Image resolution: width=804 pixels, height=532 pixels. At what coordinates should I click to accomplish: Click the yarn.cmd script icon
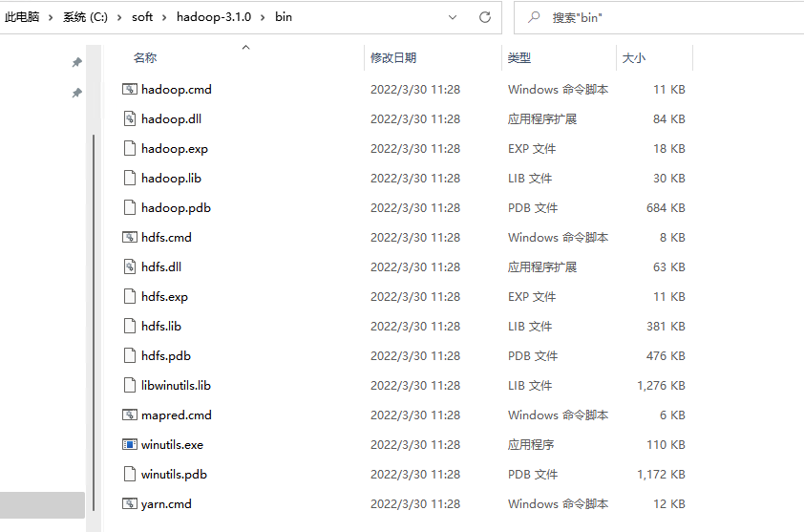[131, 504]
